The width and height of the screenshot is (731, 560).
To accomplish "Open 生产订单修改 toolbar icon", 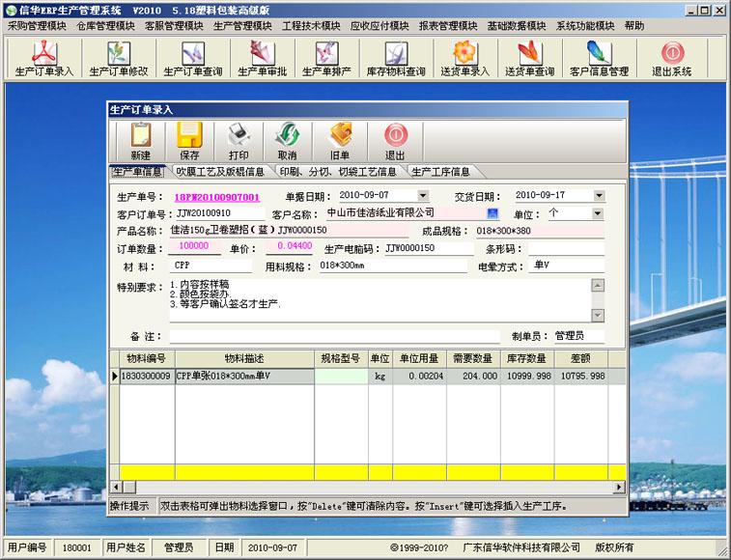I will [x=119, y=59].
